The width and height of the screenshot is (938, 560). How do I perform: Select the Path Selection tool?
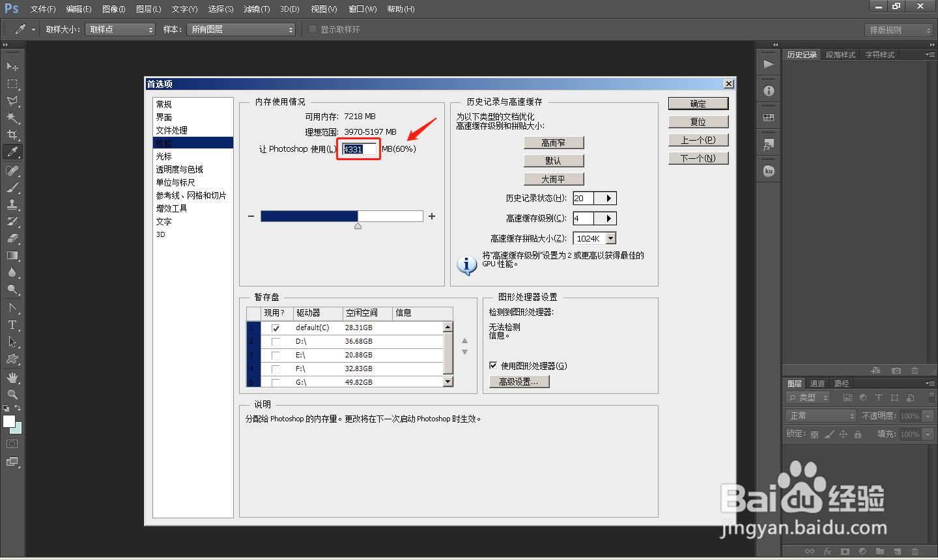click(x=12, y=342)
